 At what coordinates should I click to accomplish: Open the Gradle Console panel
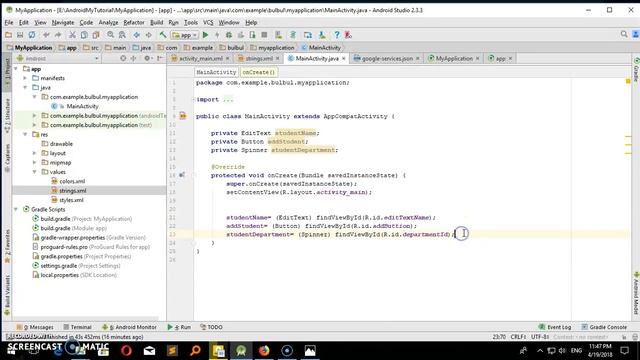604,327
